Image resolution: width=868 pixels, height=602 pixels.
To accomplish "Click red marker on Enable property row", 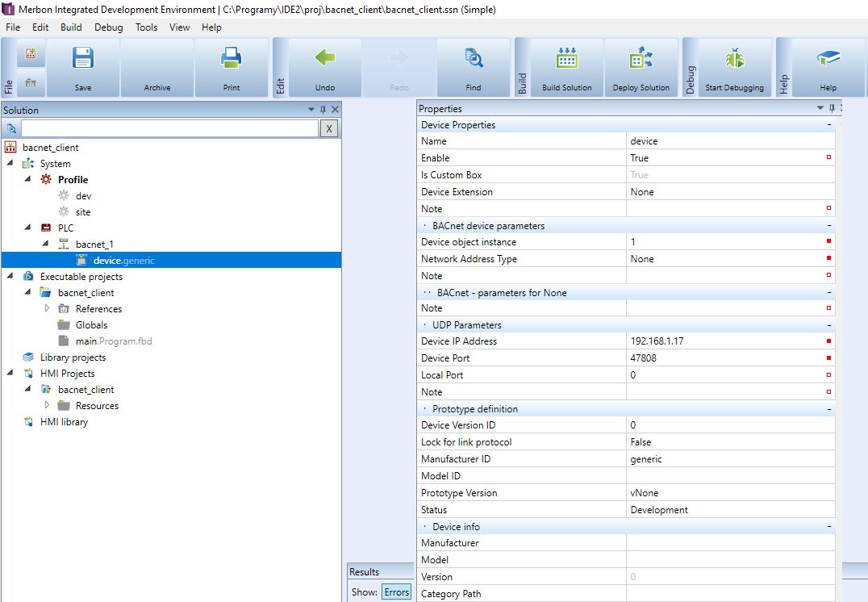I will 828,158.
